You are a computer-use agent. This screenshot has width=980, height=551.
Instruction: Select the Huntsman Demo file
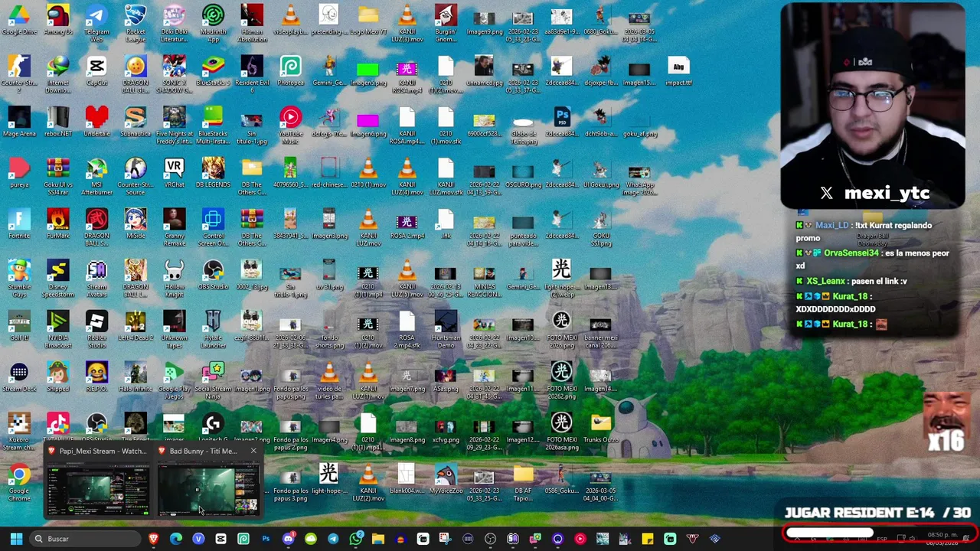446,330
